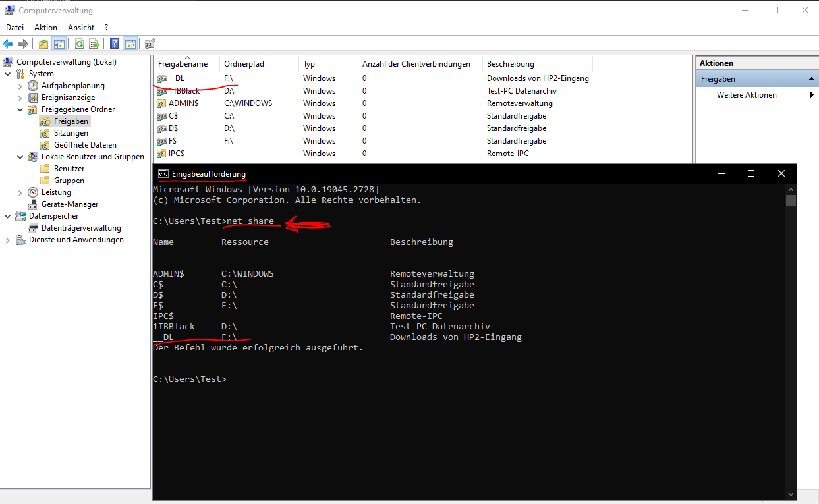Click the Refresh toolbar icon

(x=79, y=44)
